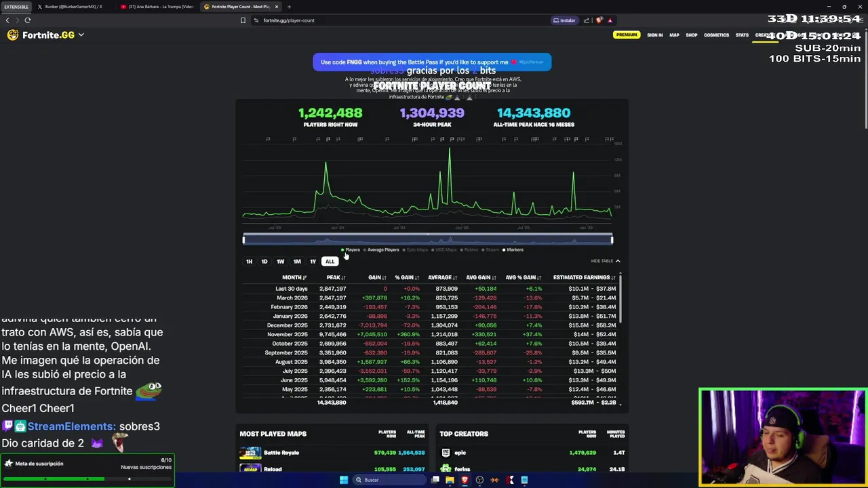This screenshot has width=868, height=488.
Task: Select the ALL time range
Action: (x=330, y=262)
